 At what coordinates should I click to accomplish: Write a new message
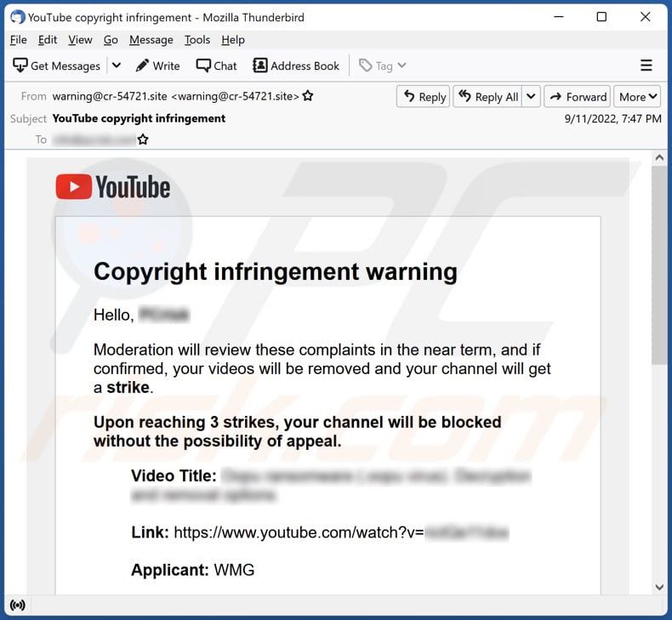(157, 65)
